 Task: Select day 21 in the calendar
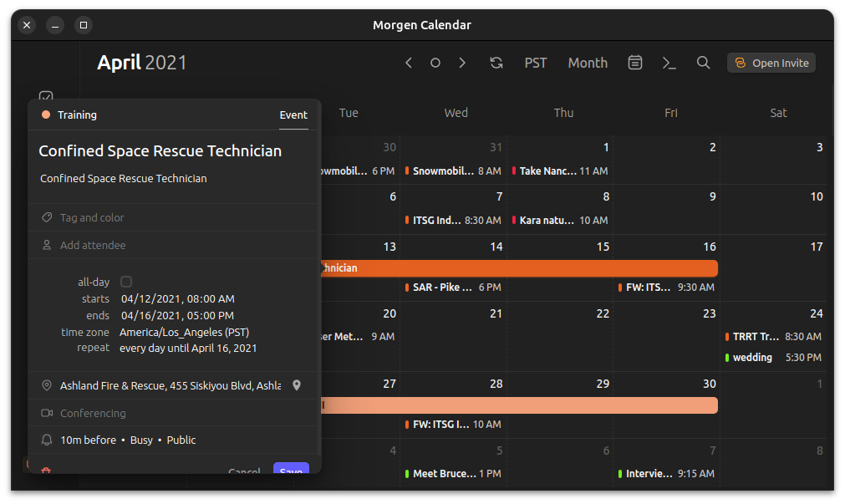[496, 313]
